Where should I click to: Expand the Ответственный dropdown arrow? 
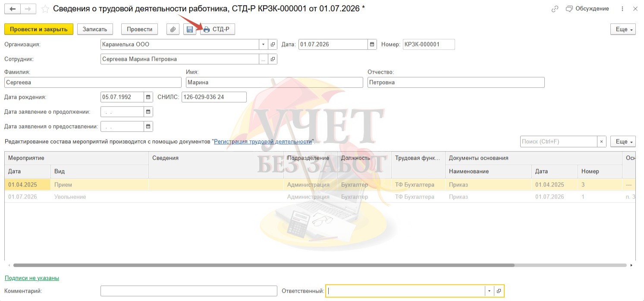pos(489,291)
